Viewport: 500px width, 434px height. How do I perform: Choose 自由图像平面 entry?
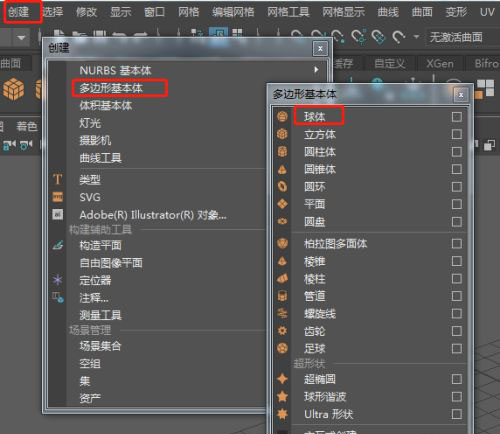[111, 263]
